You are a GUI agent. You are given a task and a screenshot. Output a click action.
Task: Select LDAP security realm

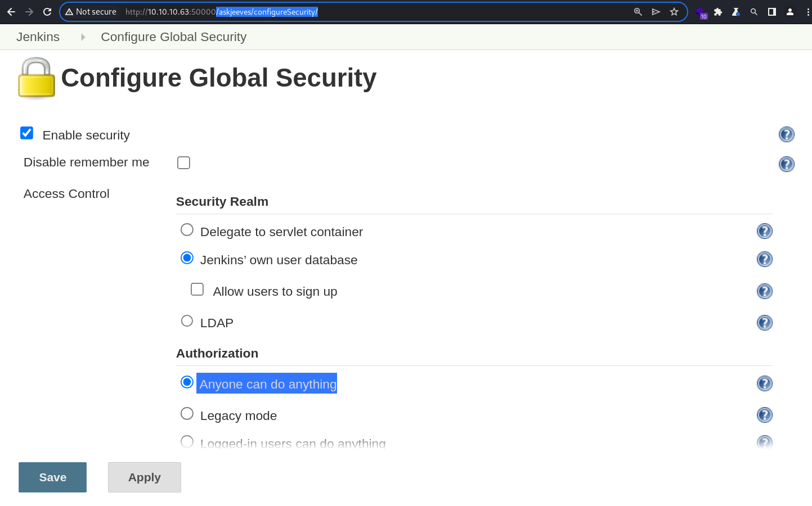187,321
